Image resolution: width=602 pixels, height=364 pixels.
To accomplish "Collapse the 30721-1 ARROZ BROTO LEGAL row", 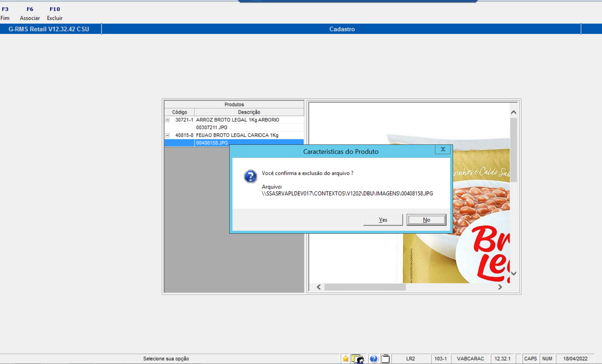I will pyautogui.click(x=167, y=120).
